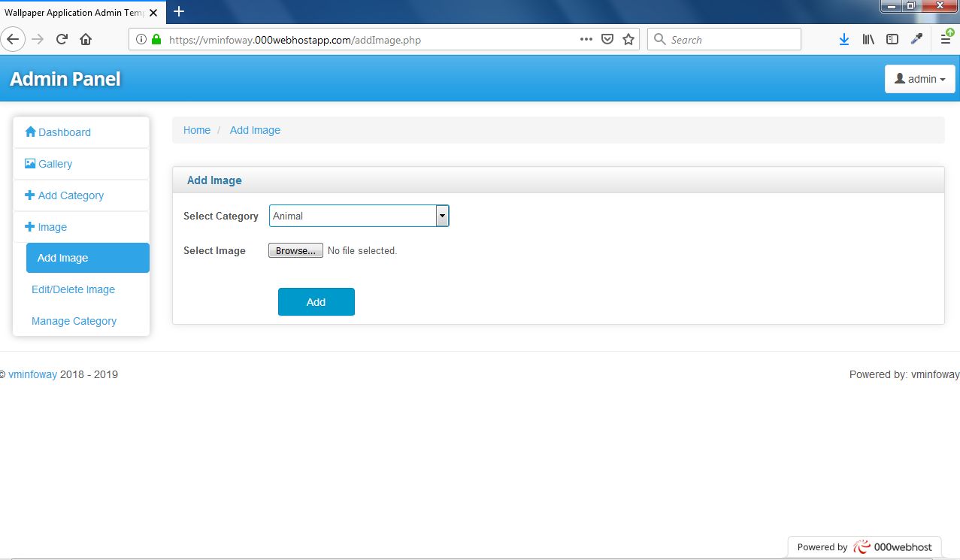The image size is (960, 560).
Task: Click the Pocket save icon
Action: point(607,40)
